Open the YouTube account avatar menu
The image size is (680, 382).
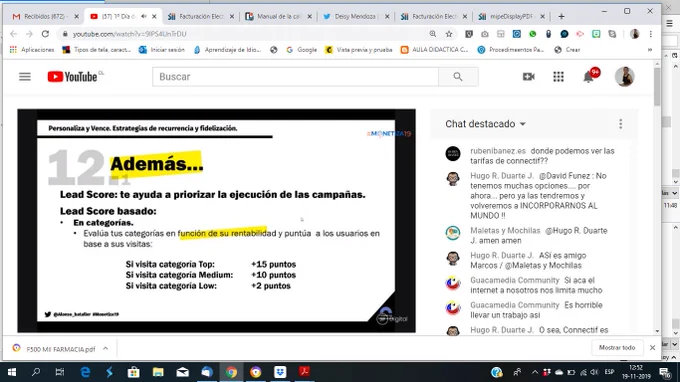pyautogui.click(x=624, y=77)
